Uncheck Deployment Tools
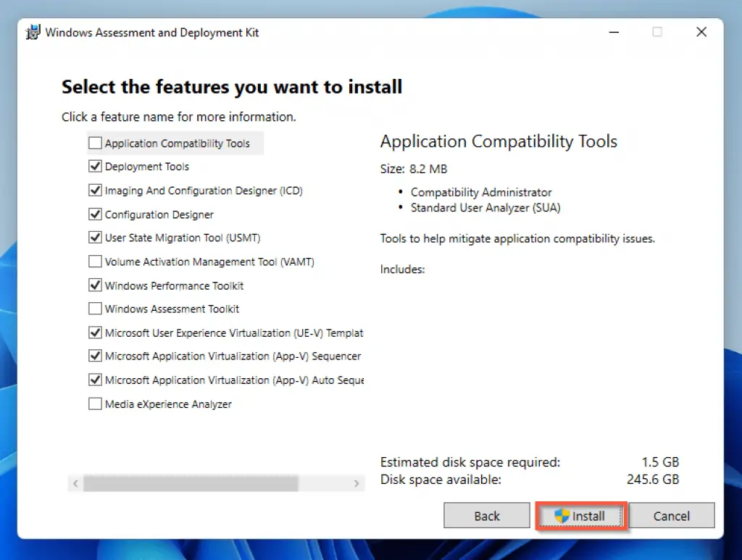The image size is (742, 560). (x=95, y=166)
